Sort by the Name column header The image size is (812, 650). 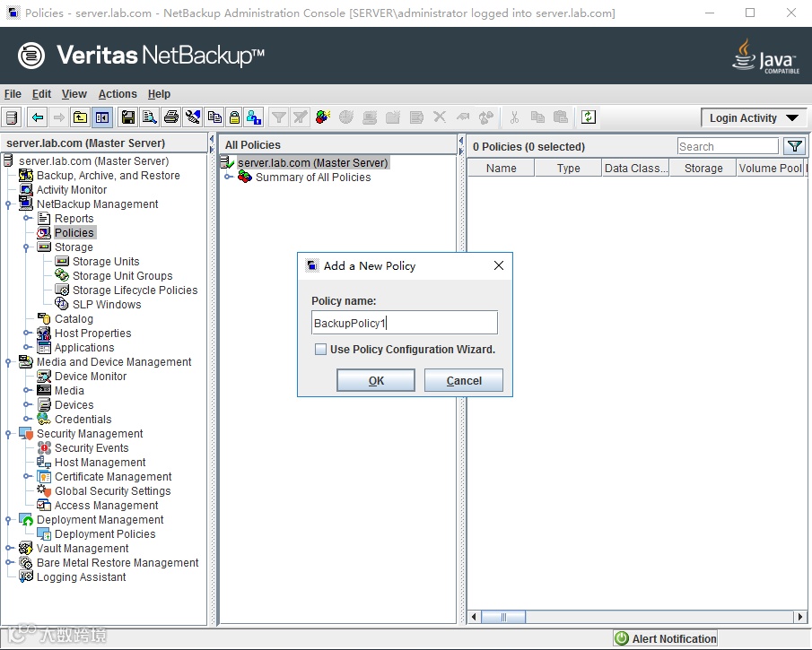[502, 169]
